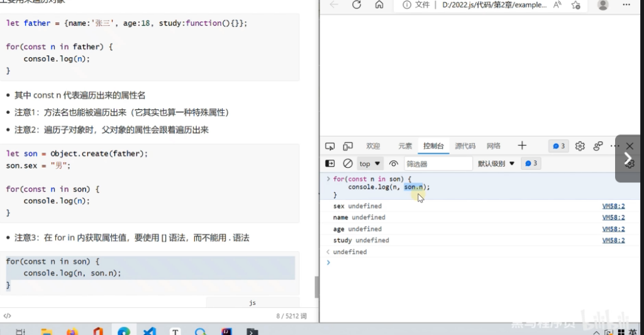This screenshot has height=335, width=644.
Task: Open VM58:2 source link for sex log
Action: pos(613,206)
